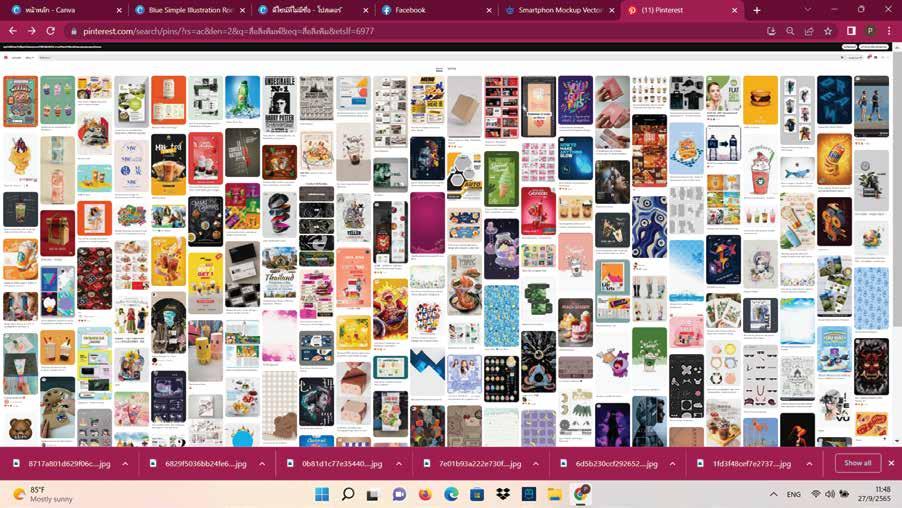Close the Canva home tab

(x=119, y=10)
